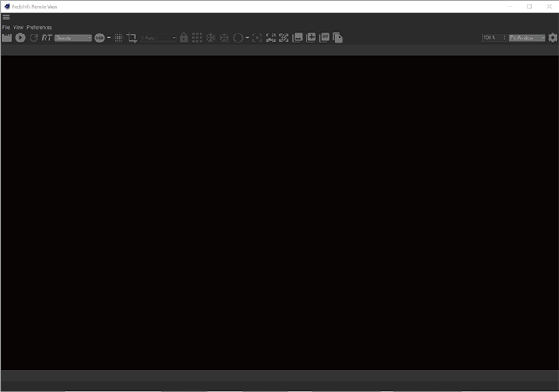Click the stacked PV icon
The image size is (559, 392).
click(324, 38)
